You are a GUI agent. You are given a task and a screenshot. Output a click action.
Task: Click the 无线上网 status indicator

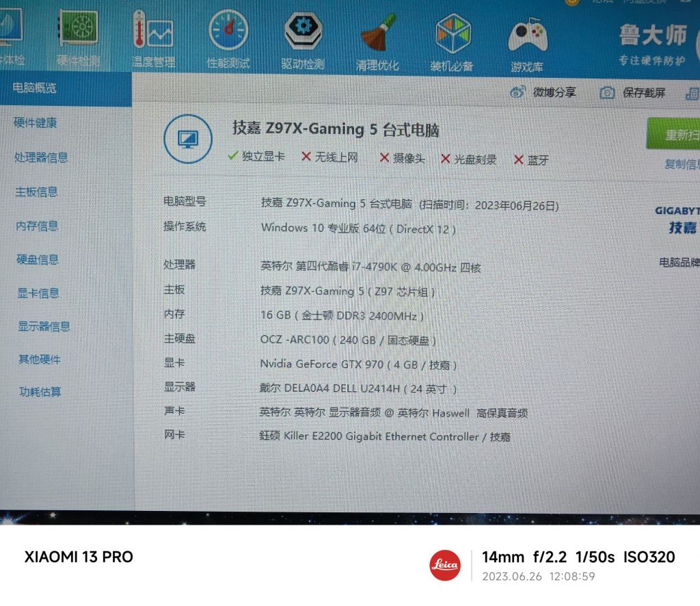coord(331,158)
